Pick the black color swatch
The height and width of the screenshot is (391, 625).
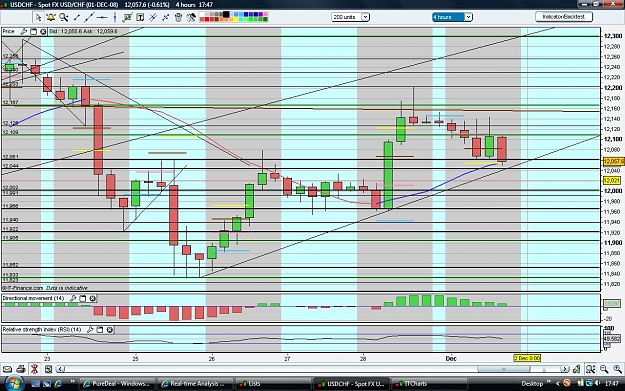(x=226, y=14)
